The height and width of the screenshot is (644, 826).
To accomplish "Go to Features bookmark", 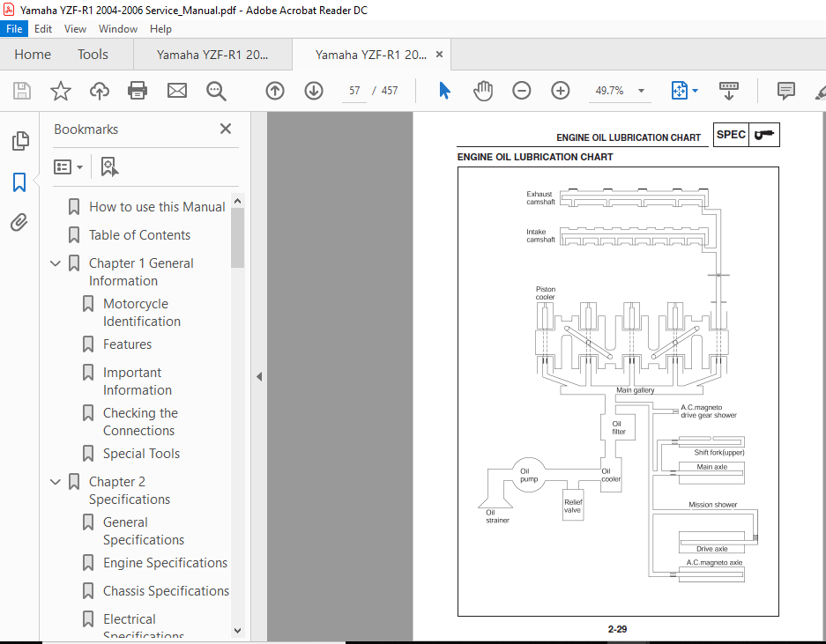I will click(128, 344).
